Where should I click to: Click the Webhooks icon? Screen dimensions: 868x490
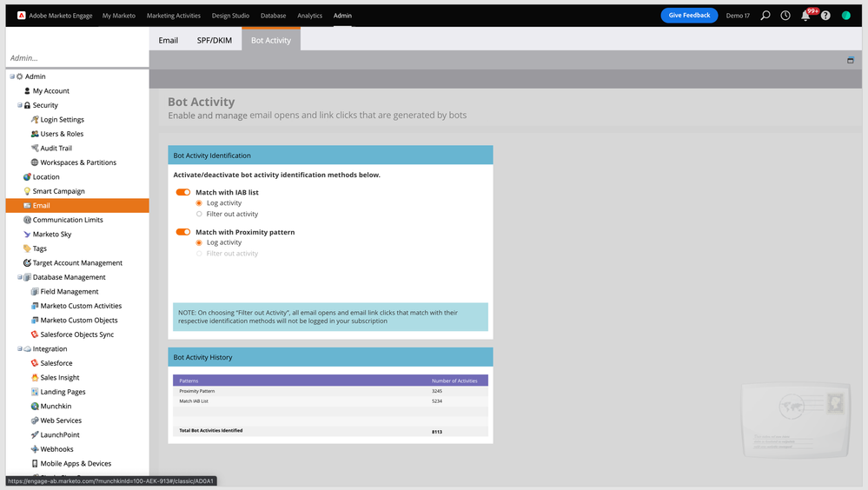[x=35, y=449]
